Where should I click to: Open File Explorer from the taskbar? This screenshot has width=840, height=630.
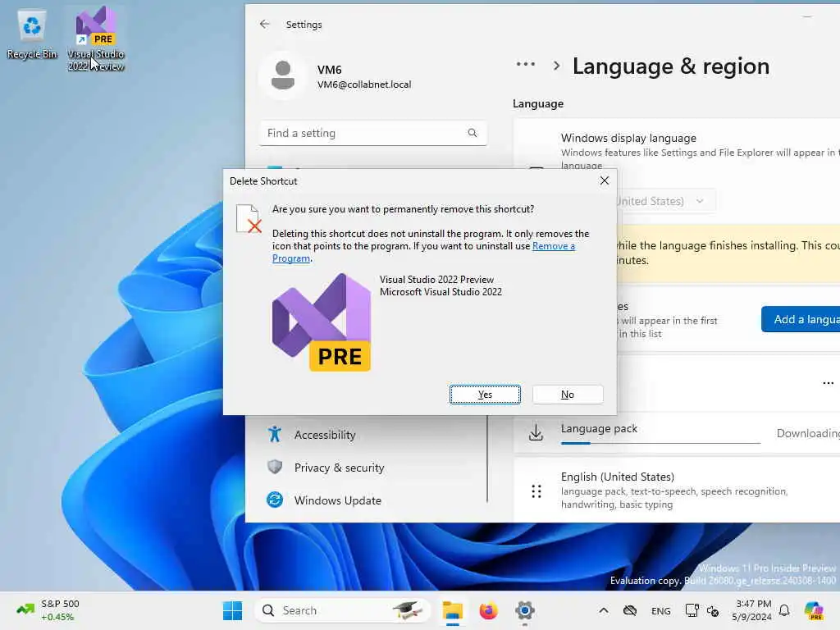tap(453, 610)
